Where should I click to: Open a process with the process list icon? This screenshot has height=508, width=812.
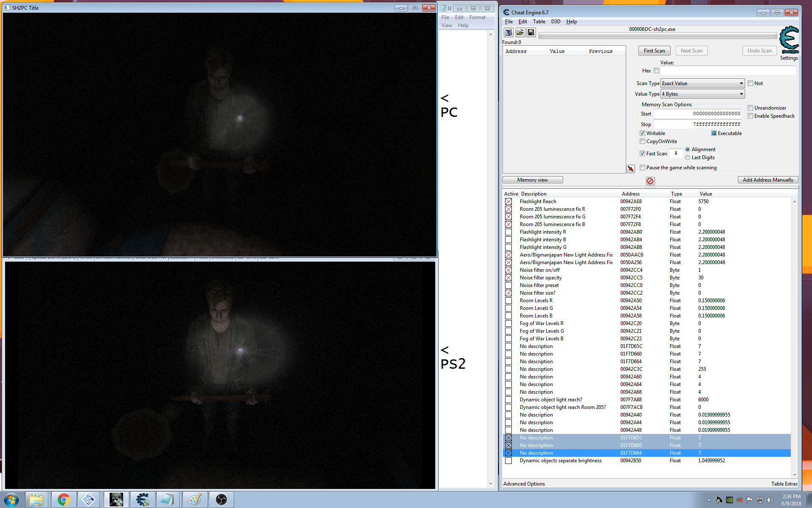click(508, 32)
